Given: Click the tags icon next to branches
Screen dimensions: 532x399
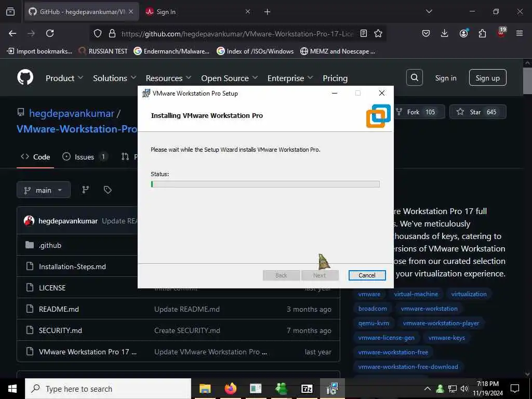Looking at the screenshot, I should 108,190.
